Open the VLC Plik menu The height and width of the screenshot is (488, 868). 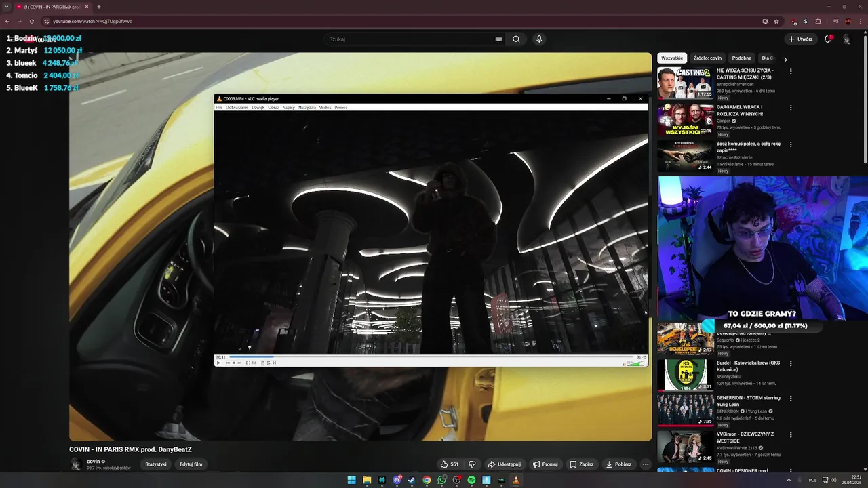219,107
